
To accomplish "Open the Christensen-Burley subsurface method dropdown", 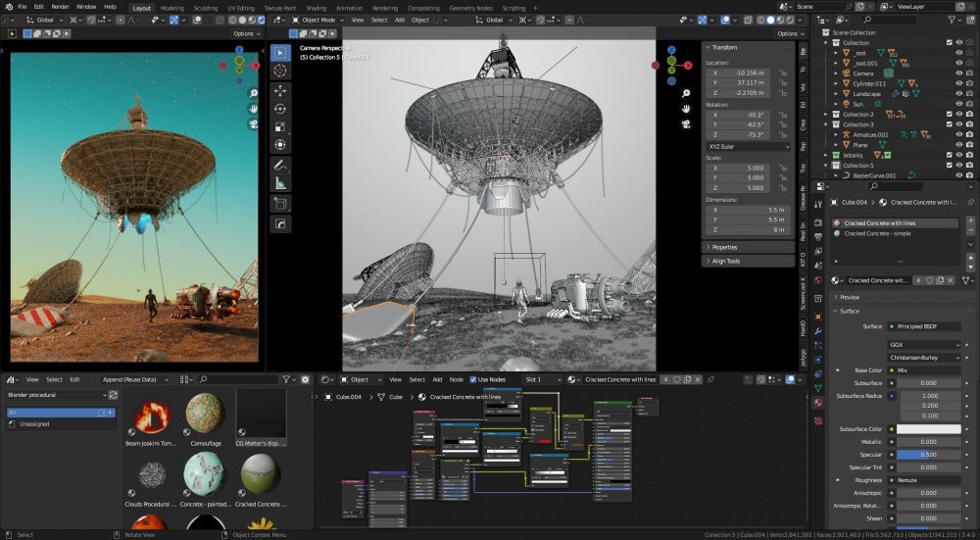I will [x=924, y=358].
